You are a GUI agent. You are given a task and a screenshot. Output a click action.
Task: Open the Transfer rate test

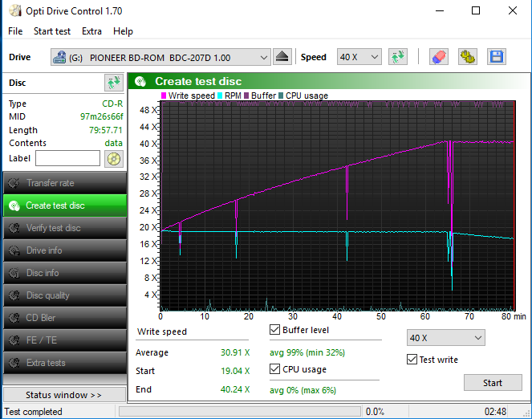click(65, 183)
